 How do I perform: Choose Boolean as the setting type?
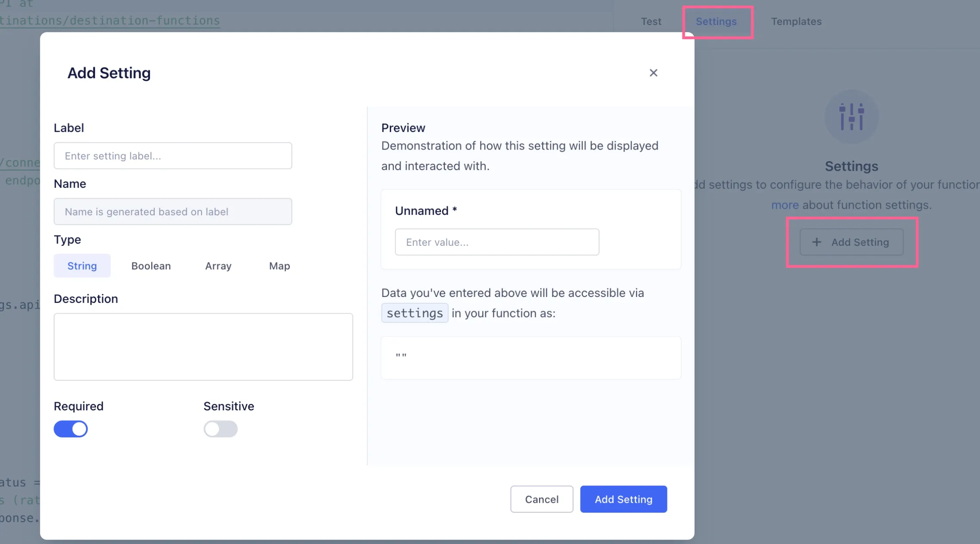pyautogui.click(x=151, y=266)
